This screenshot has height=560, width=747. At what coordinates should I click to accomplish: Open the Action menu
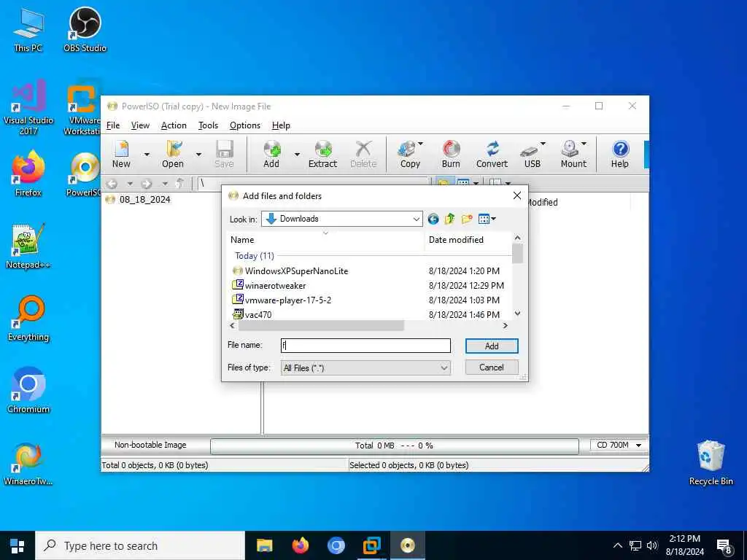(174, 125)
